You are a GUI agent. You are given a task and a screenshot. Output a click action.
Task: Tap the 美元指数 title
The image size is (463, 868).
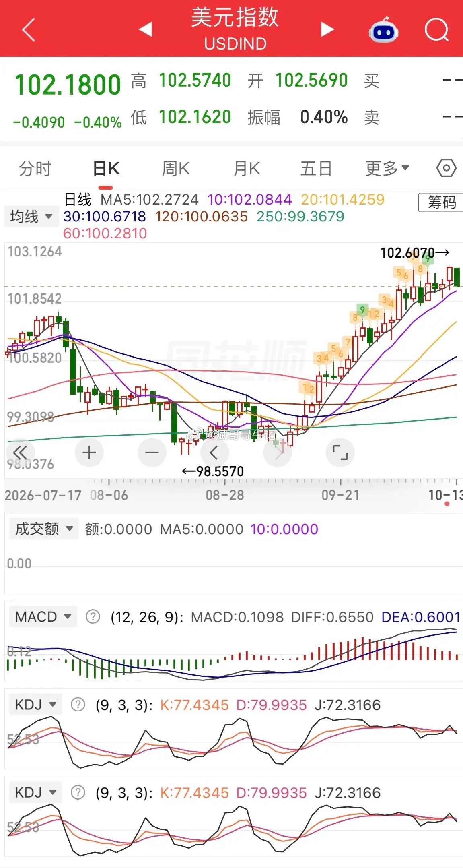point(235,18)
